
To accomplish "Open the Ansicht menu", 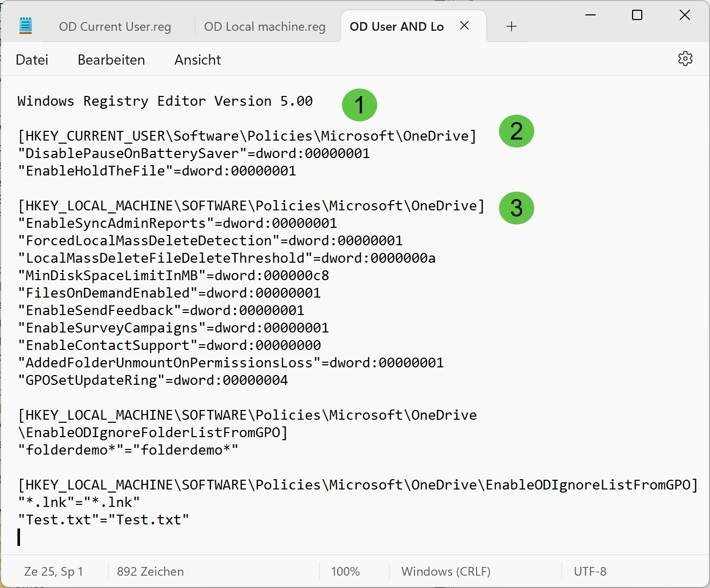I will [x=198, y=60].
